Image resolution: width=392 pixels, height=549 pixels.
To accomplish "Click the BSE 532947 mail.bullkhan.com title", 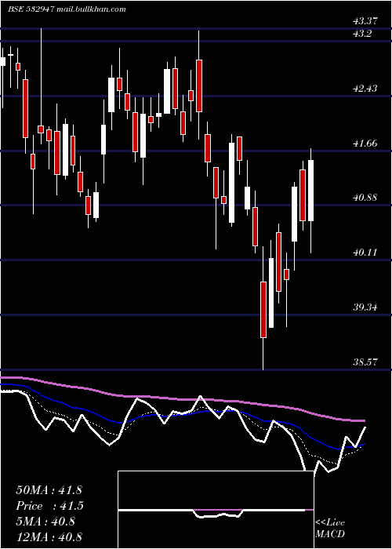I will [x=67, y=9].
